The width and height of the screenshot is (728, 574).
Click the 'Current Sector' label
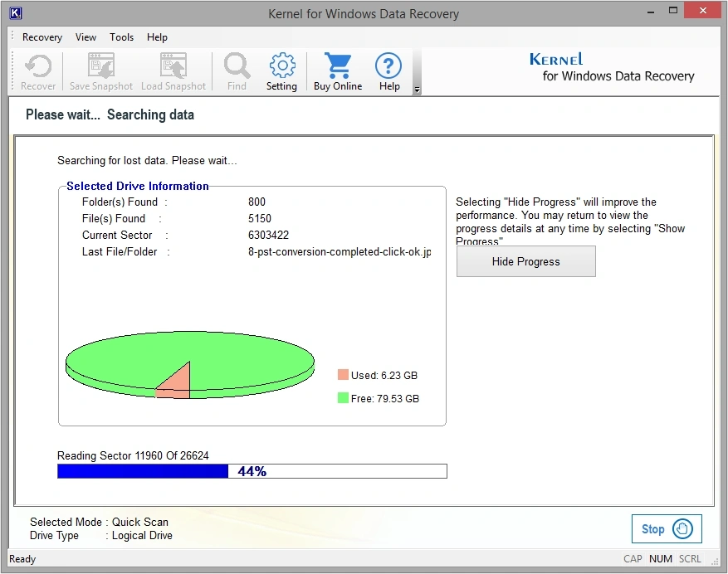click(117, 236)
